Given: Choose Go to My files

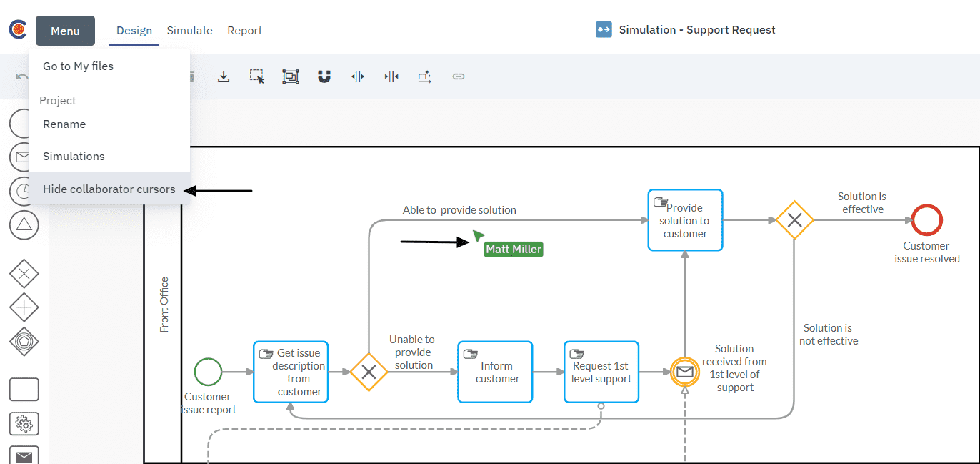Looking at the screenshot, I should point(78,66).
